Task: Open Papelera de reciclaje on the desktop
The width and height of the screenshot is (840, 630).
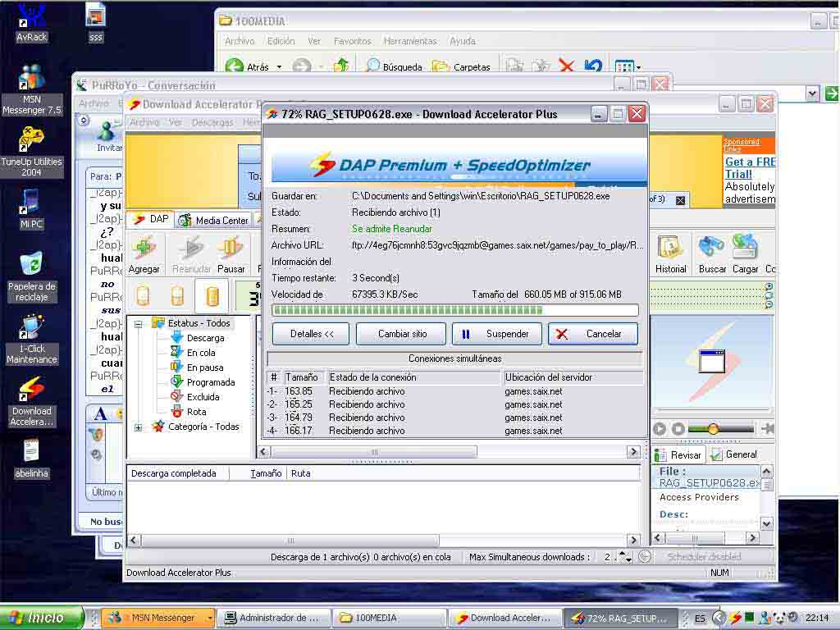Action: (32, 277)
